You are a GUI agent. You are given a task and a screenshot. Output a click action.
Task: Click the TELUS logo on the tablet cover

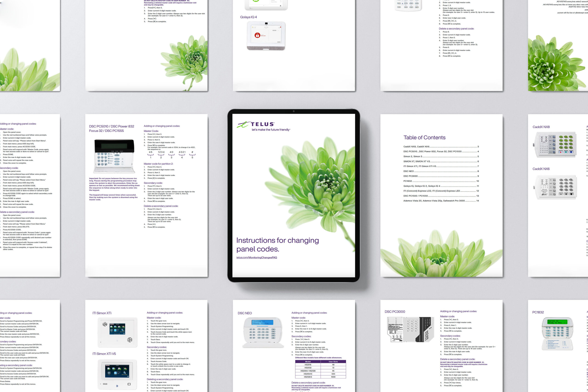[255, 124]
